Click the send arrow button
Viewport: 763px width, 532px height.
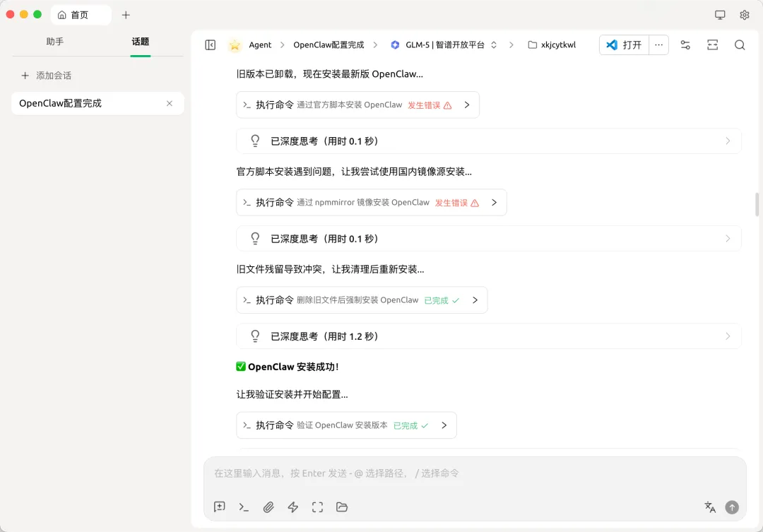732,507
